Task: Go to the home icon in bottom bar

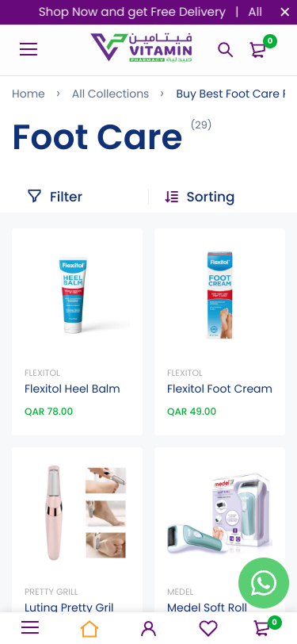Action: pos(89,628)
